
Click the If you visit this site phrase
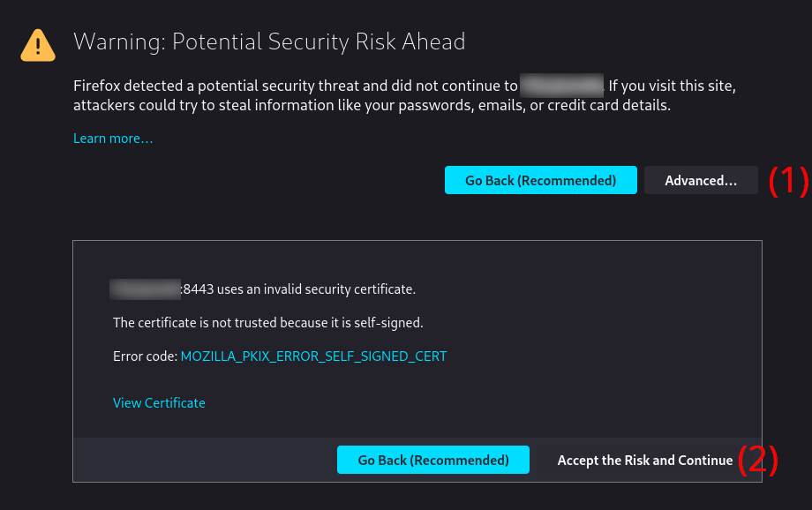coord(673,86)
